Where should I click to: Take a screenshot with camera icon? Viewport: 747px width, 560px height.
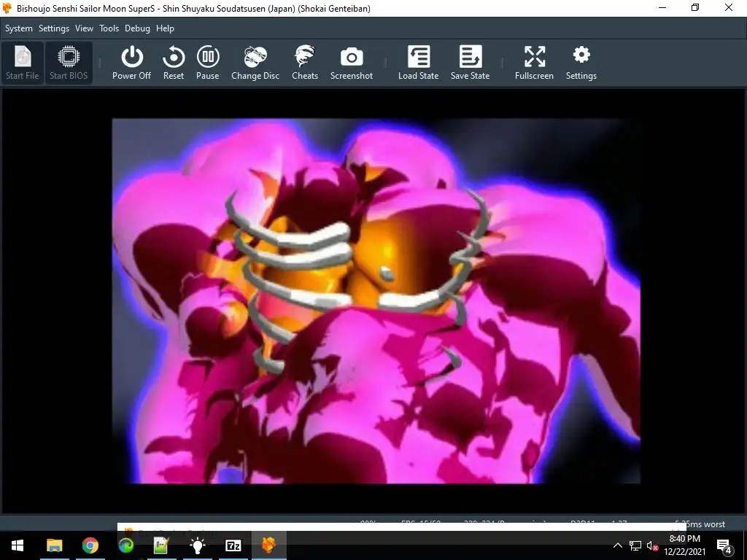point(352,63)
